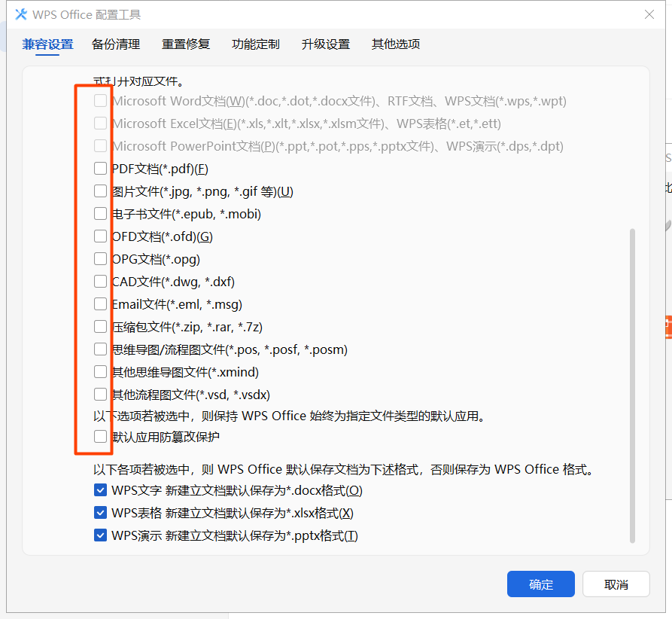Open the 重置修复 tab
The height and width of the screenshot is (619, 672).
pyautogui.click(x=185, y=44)
